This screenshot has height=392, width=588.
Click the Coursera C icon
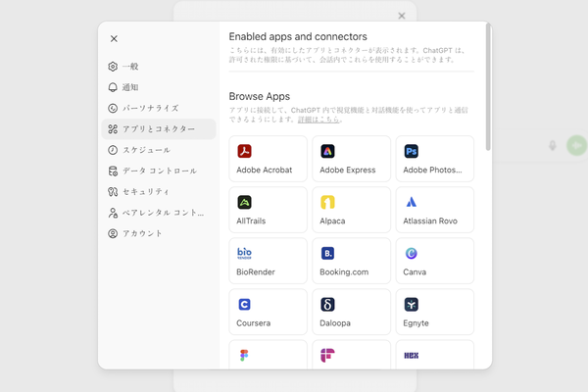coord(244,304)
